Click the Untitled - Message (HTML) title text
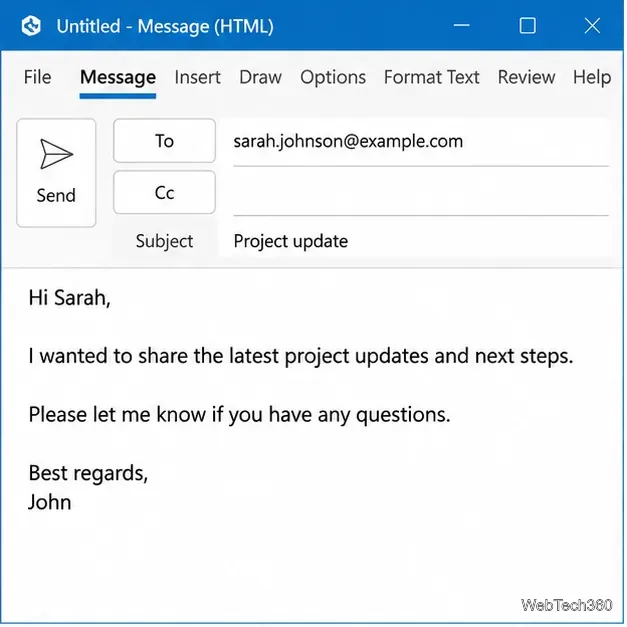The image size is (627, 627). pos(165,27)
